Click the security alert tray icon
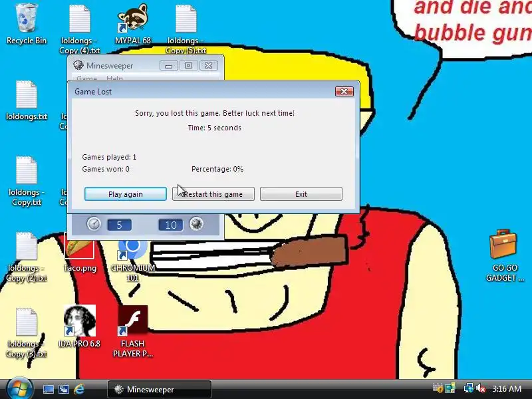Image resolution: width=532 pixels, height=399 pixels. 438,388
